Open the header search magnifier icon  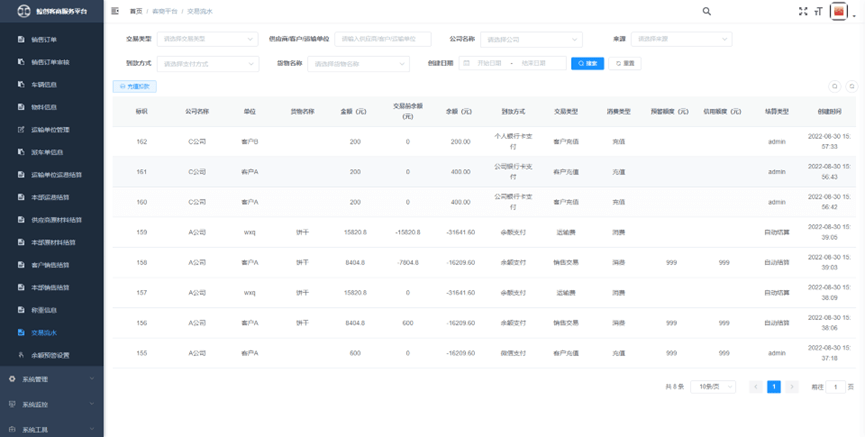tap(707, 11)
